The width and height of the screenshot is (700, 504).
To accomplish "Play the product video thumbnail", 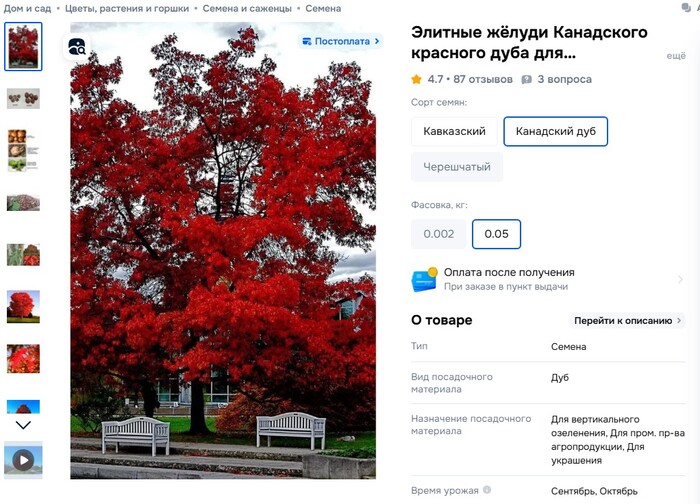I will point(23,460).
